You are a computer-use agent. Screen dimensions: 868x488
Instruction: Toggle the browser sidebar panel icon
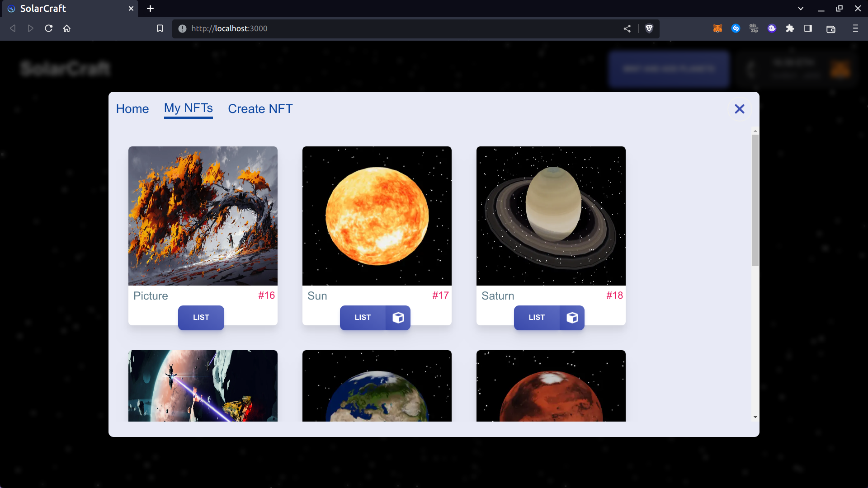808,28
